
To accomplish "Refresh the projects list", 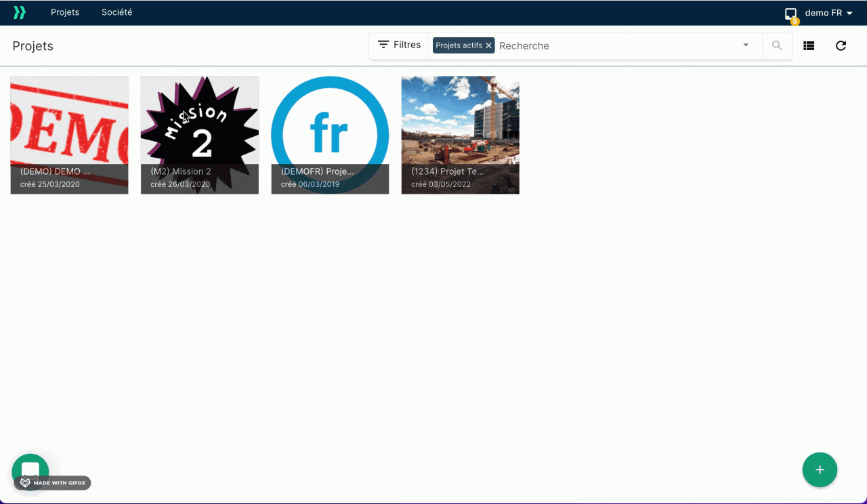I will [x=841, y=45].
